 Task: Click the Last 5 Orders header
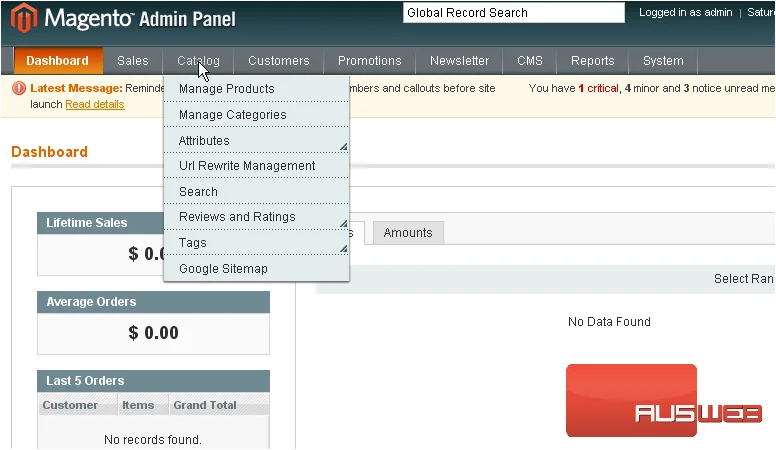pyautogui.click(x=153, y=381)
